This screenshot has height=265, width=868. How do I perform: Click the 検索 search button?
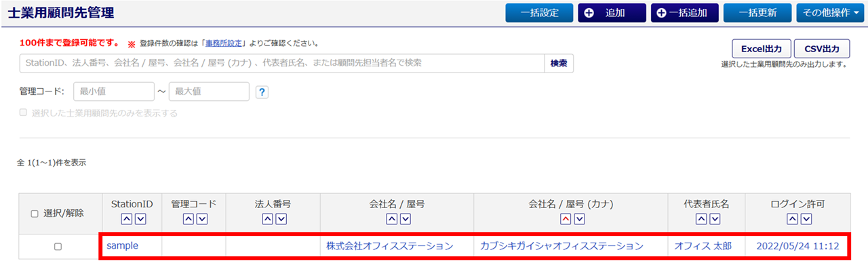click(559, 63)
